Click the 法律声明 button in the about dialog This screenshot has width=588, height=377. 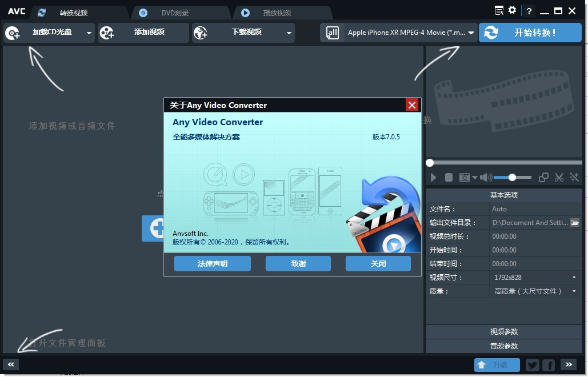(212, 263)
